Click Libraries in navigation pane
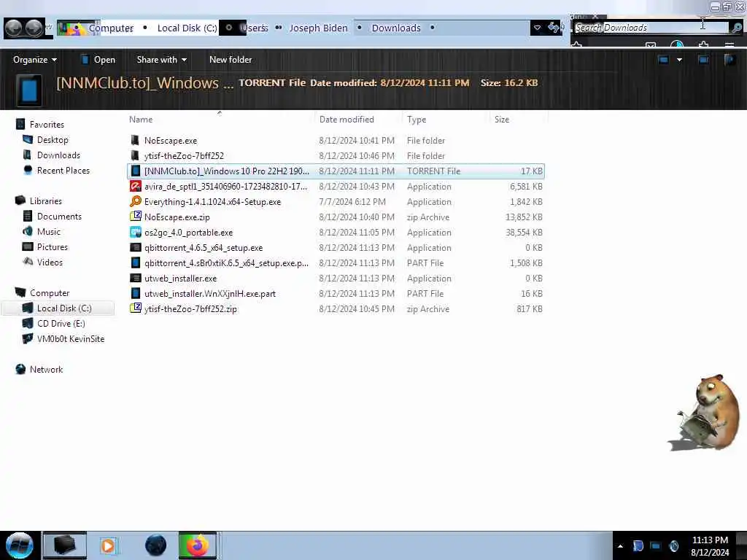Image resolution: width=747 pixels, height=560 pixels. [x=46, y=201]
